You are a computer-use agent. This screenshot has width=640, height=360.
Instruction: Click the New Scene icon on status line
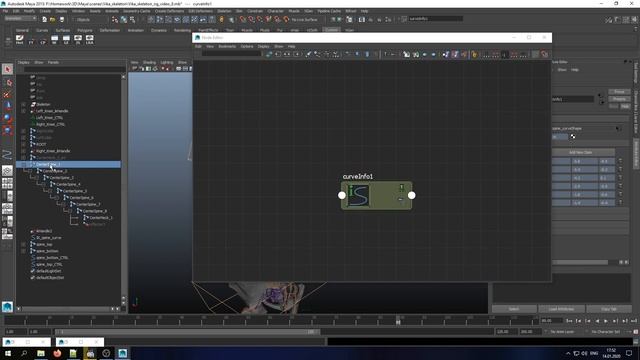pos(44,19)
